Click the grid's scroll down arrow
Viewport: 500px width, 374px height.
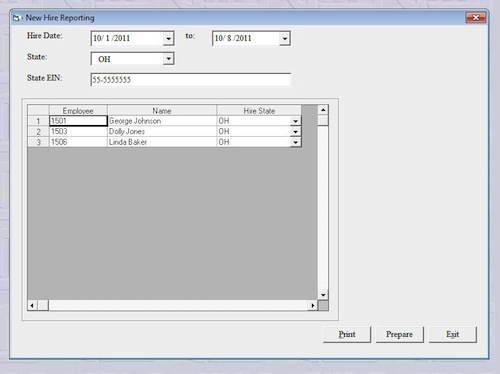click(323, 295)
